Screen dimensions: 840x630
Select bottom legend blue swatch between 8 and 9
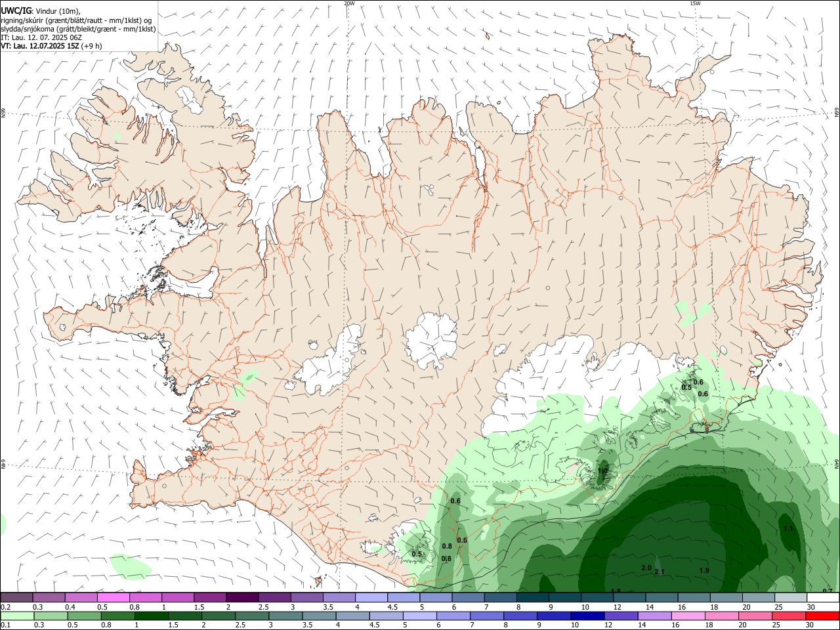pos(520,616)
